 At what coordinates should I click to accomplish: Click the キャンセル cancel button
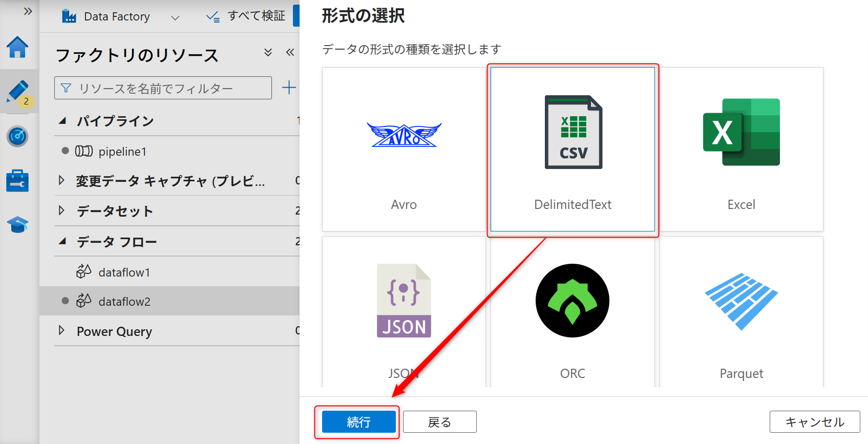pos(815,422)
